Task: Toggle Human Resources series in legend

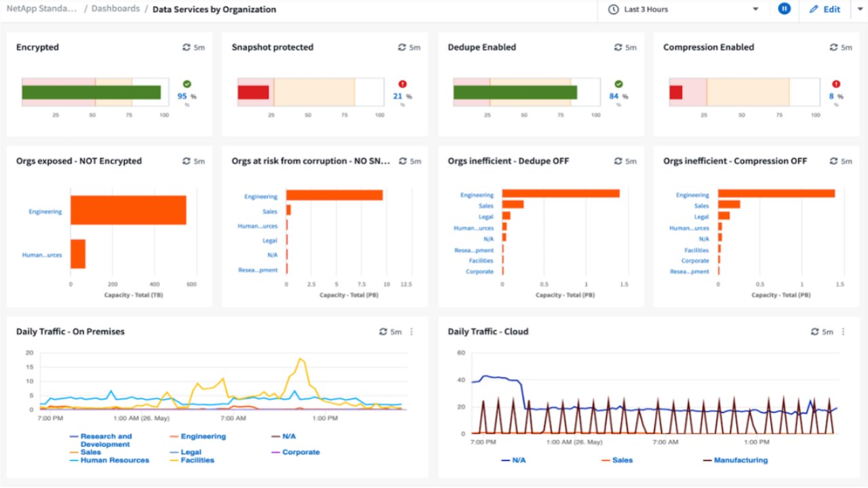Action: coord(114,460)
